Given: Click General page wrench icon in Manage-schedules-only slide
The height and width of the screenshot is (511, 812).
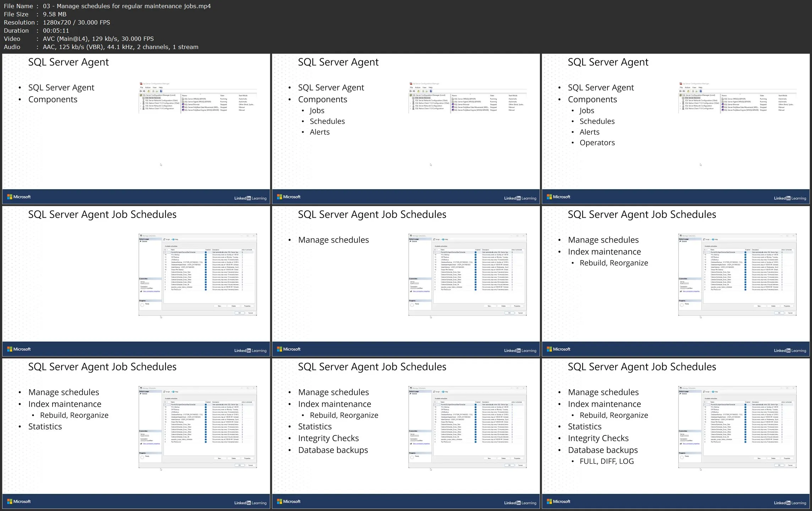Looking at the screenshot, I should pos(410,241).
